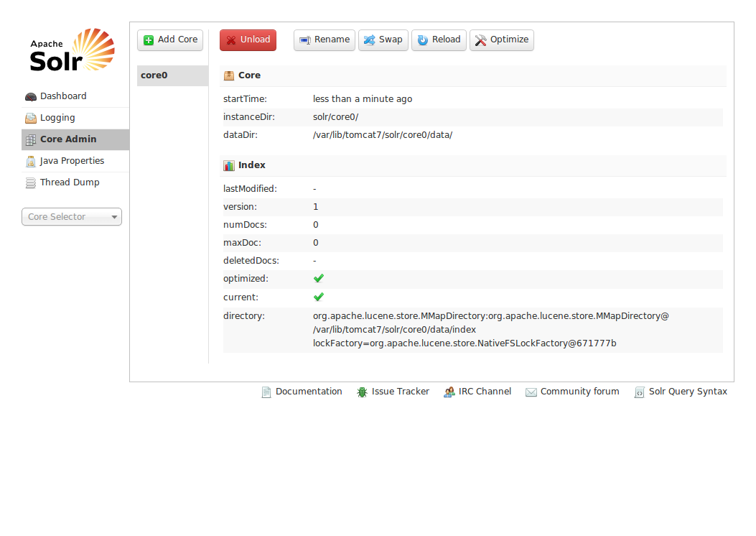Click the blue Reload arrow icon

tap(422, 40)
